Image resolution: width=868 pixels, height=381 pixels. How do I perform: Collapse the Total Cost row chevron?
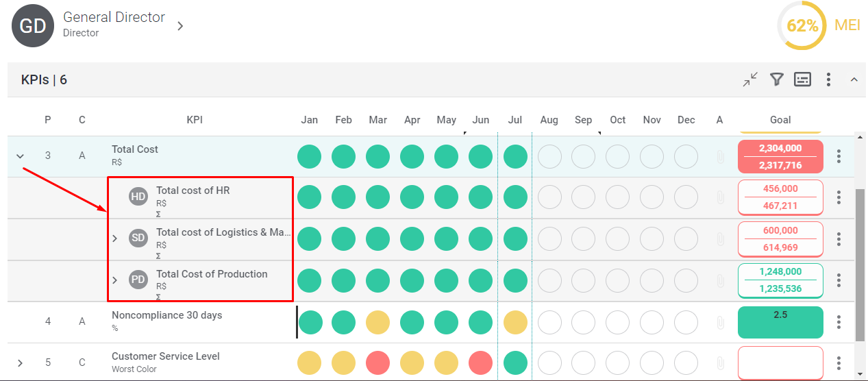click(21, 156)
